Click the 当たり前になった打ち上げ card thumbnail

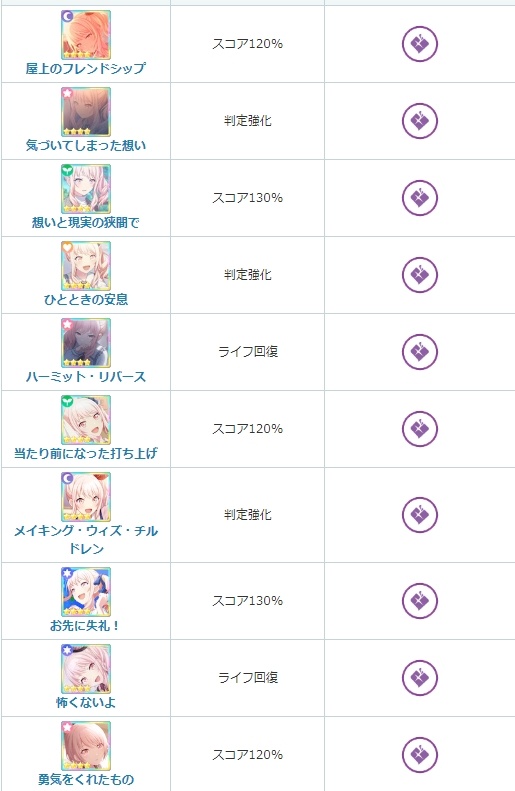coord(86,420)
